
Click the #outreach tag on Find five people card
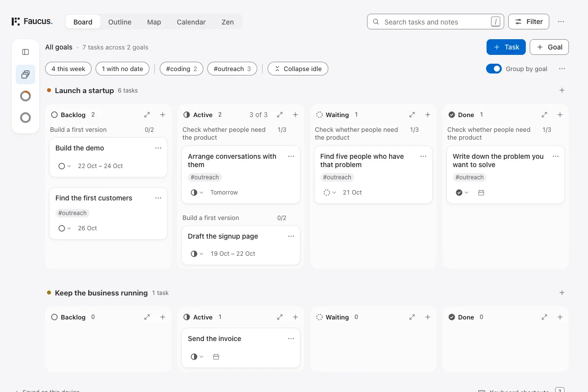337,177
